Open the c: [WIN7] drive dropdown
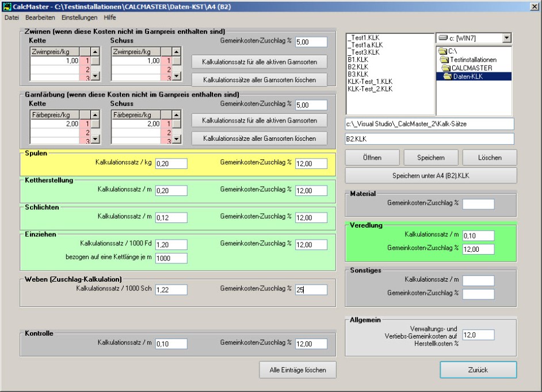 pos(507,38)
